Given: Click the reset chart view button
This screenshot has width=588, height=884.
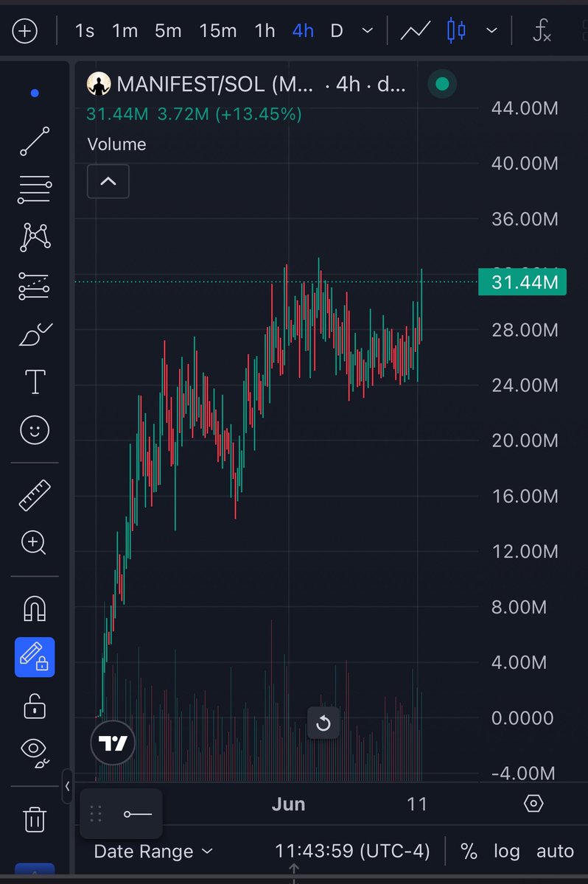Looking at the screenshot, I should click(323, 723).
